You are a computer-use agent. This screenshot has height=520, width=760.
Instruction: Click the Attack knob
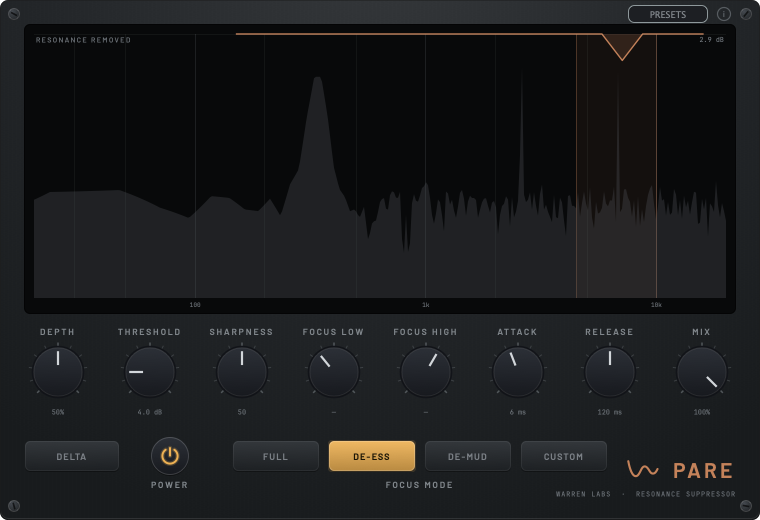518,372
